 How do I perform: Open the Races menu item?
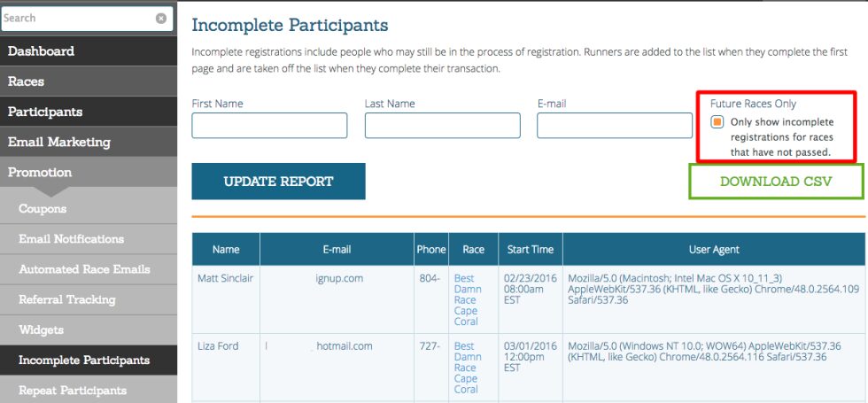pos(89,81)
